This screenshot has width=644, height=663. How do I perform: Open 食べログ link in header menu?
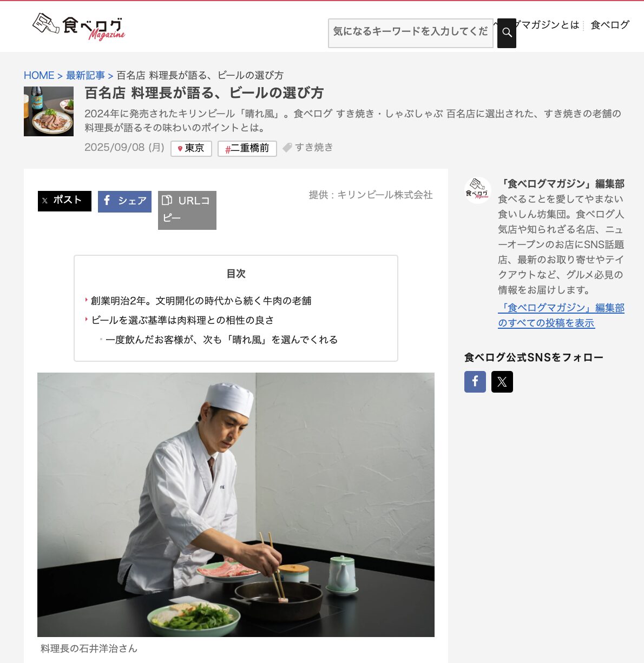point(610,25)
